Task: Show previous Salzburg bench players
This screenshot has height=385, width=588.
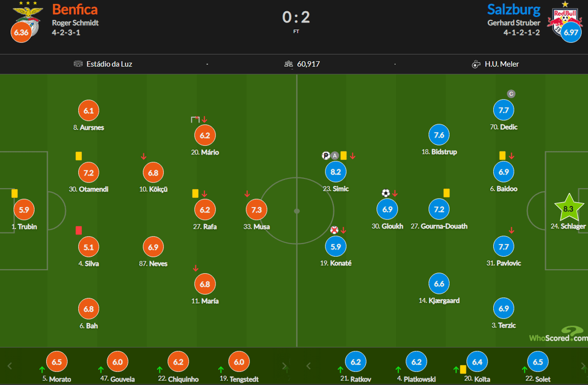Action: tap(308, 366)
